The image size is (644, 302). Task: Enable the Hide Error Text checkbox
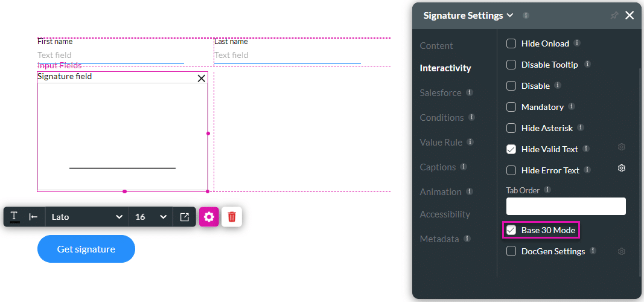(511, 170)
